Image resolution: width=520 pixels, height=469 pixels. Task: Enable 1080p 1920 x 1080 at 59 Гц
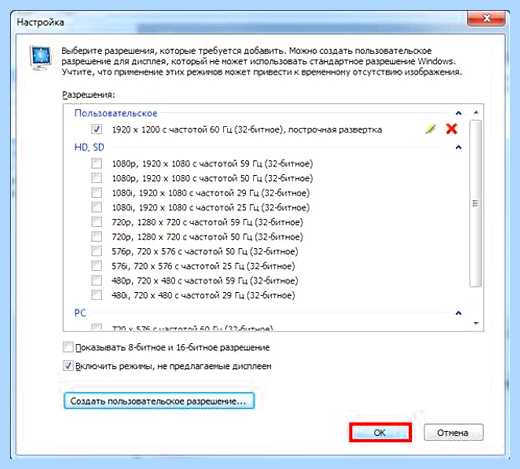pos(97,163)
